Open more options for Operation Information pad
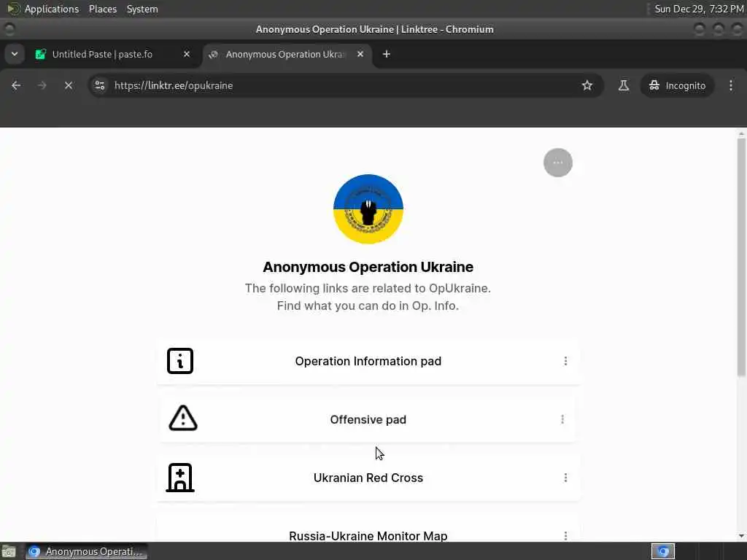 click(565, 362)
